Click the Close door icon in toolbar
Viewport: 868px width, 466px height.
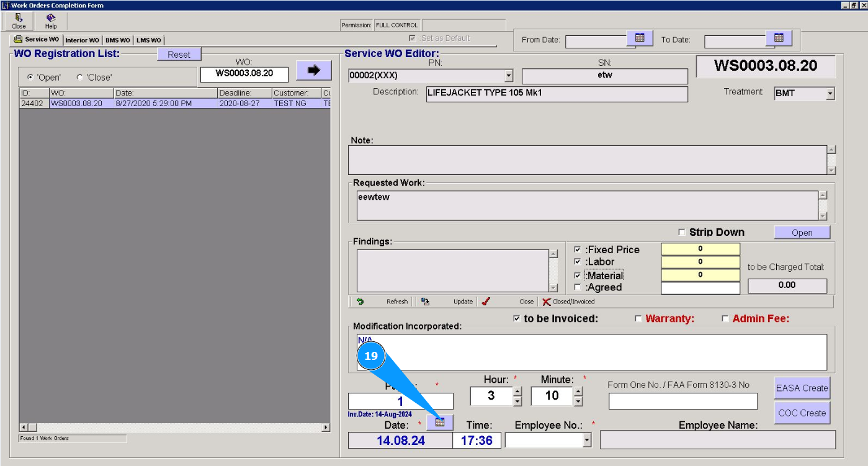point(19,19)
